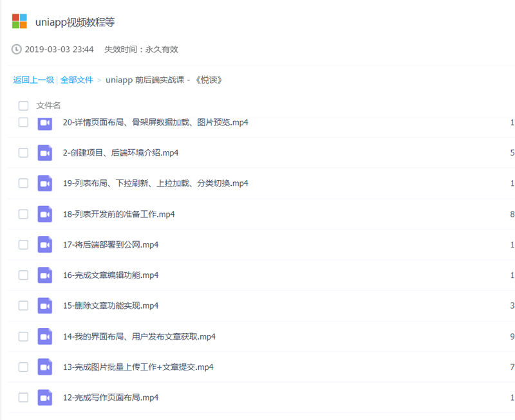Open file 14-我的界面布局、用户发布文章获取.mp4

click(x=139, y=336)
